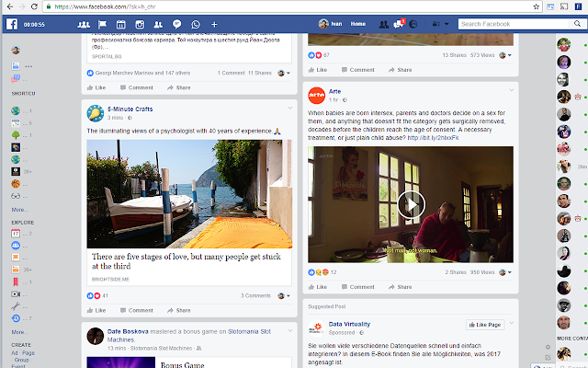Open the five stages of love article
The image size is (588, 368).
[x=186, y=261]
